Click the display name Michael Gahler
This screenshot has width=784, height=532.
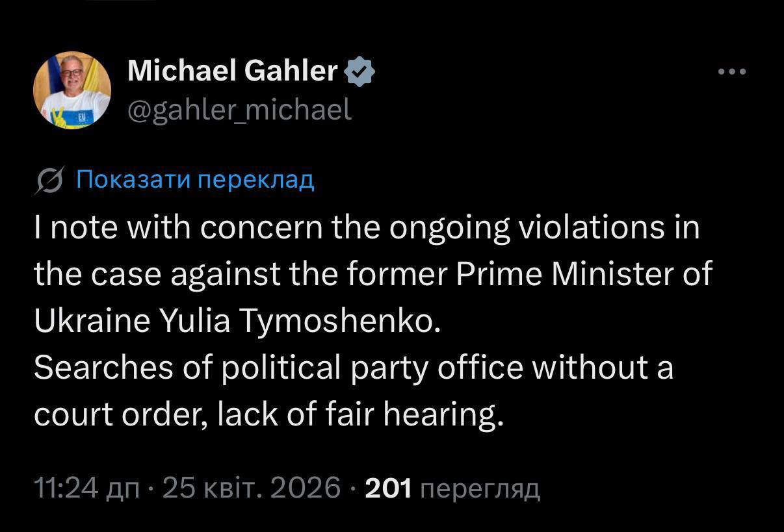(x=232, y=71)
